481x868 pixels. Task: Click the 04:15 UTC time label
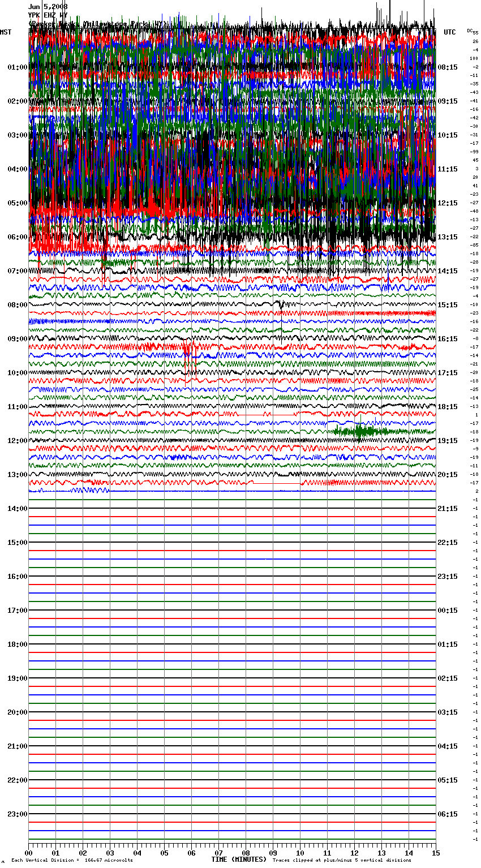click(x=448, y=746)
